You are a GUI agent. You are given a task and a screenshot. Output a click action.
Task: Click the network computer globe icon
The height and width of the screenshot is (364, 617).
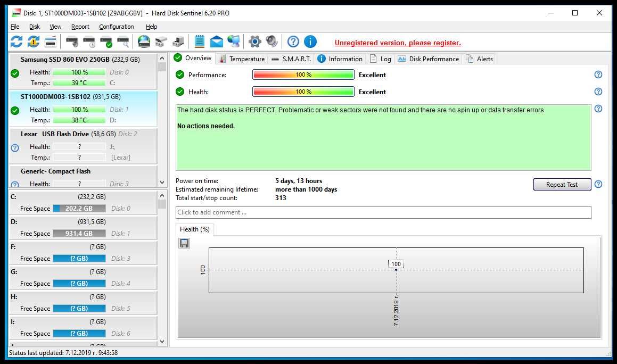tap(234, 42)
